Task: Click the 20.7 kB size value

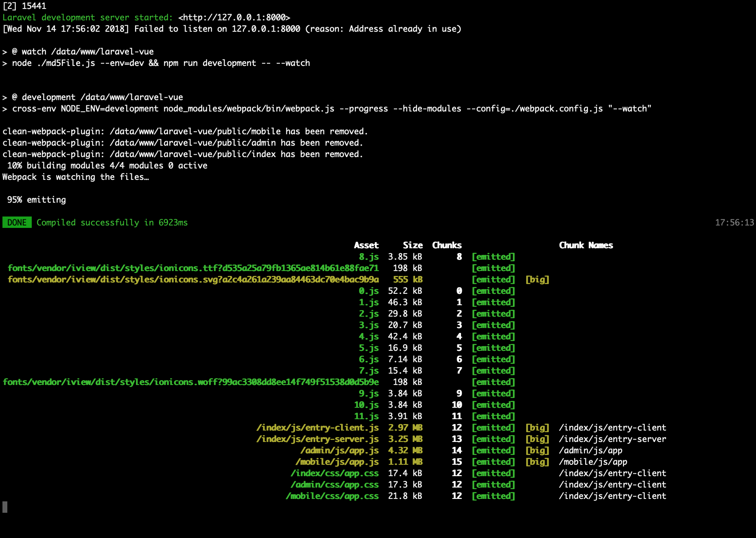Action: coord(405,325)
